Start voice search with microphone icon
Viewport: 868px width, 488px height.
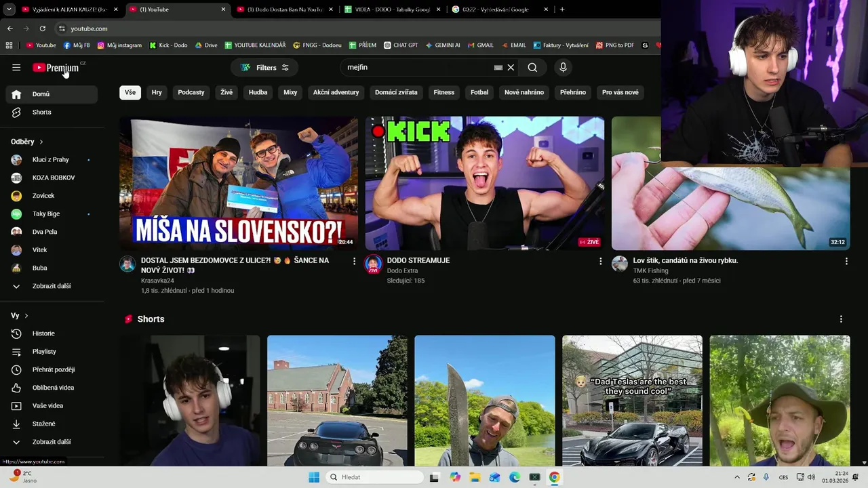click(x=563, y=67)
